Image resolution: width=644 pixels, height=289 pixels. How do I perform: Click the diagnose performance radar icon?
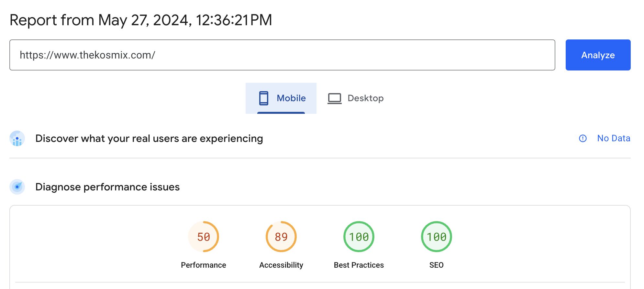(17, 187)
